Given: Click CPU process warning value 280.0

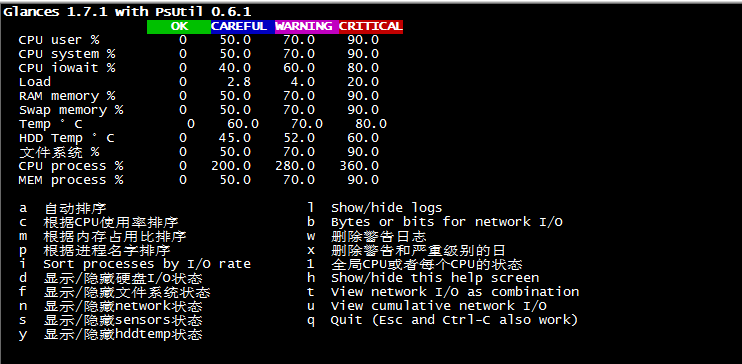Looking at the screenshot, I should 295,166.
